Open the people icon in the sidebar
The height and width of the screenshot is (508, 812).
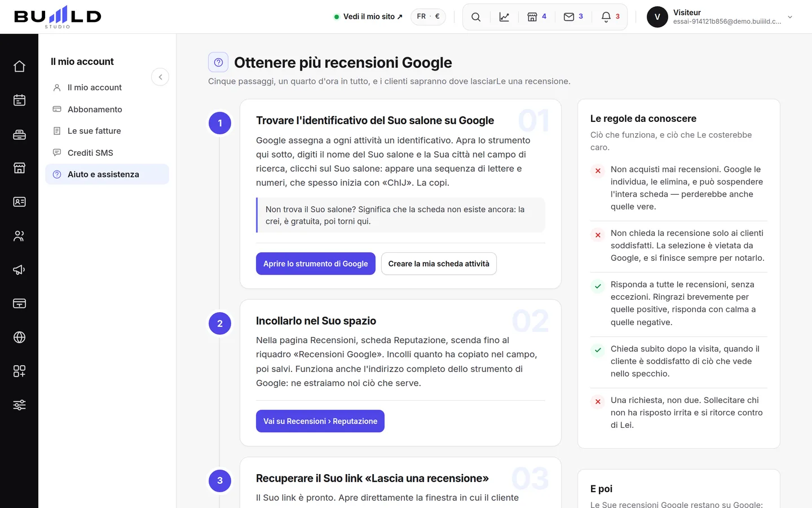point(19,236)
